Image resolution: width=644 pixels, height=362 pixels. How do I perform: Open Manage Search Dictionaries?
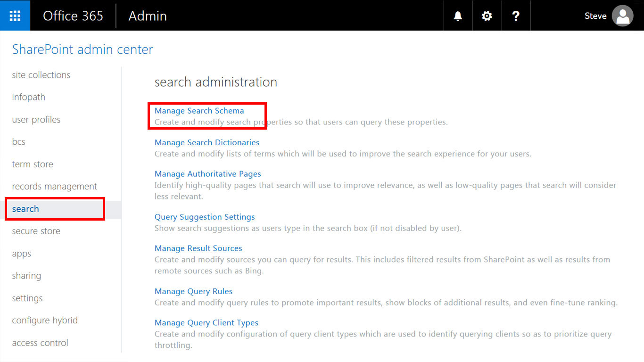coord(206,142)
